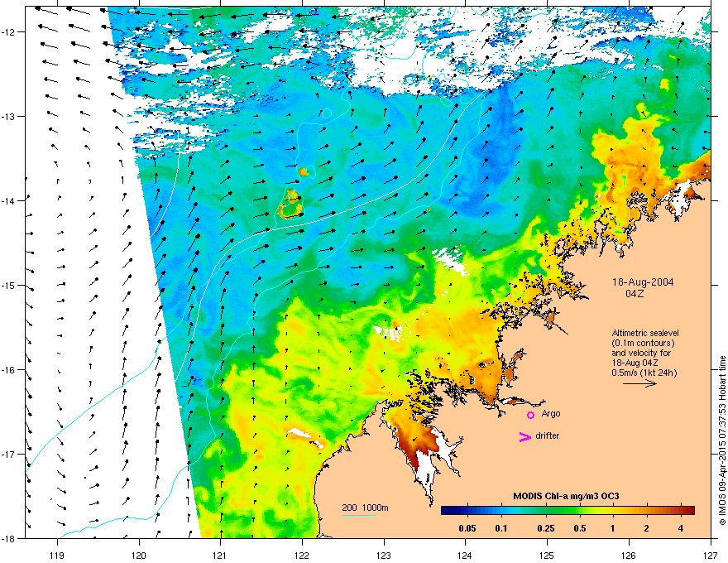Click the dark red end of colorbar
Viewport: 728px width, 563px height.
(688, 510)
